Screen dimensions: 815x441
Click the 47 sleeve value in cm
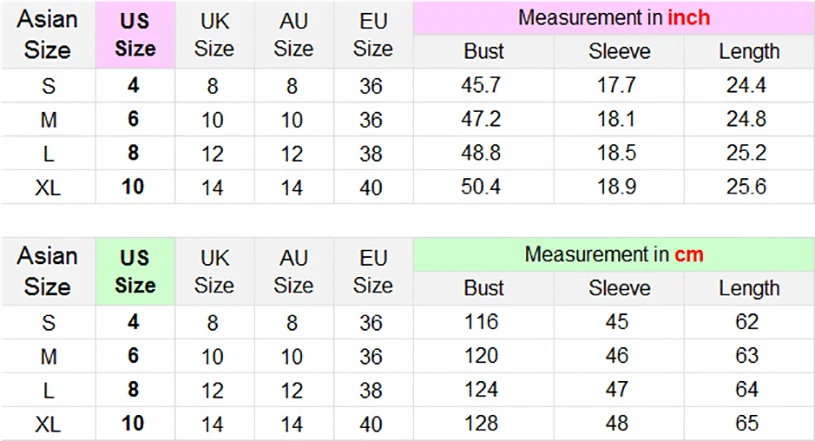[x=618, y=390]
